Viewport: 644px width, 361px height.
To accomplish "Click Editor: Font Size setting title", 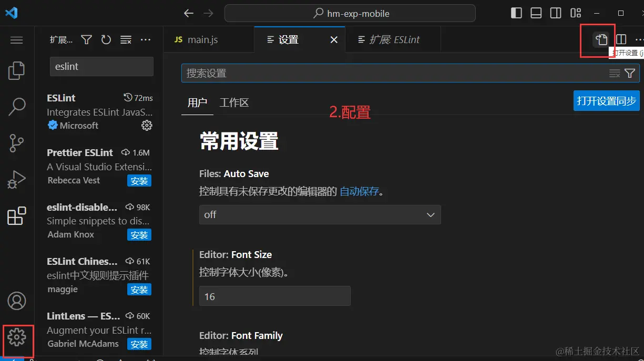I will click(236, 254).
